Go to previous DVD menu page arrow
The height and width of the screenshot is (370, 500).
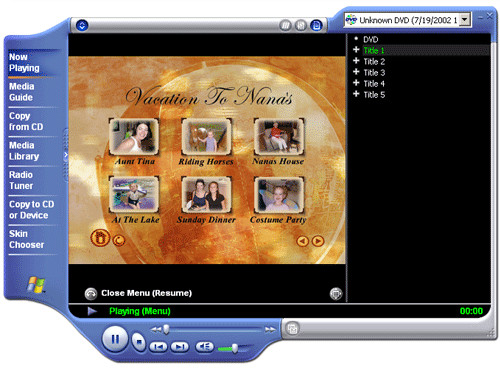[x=303, y=241]
